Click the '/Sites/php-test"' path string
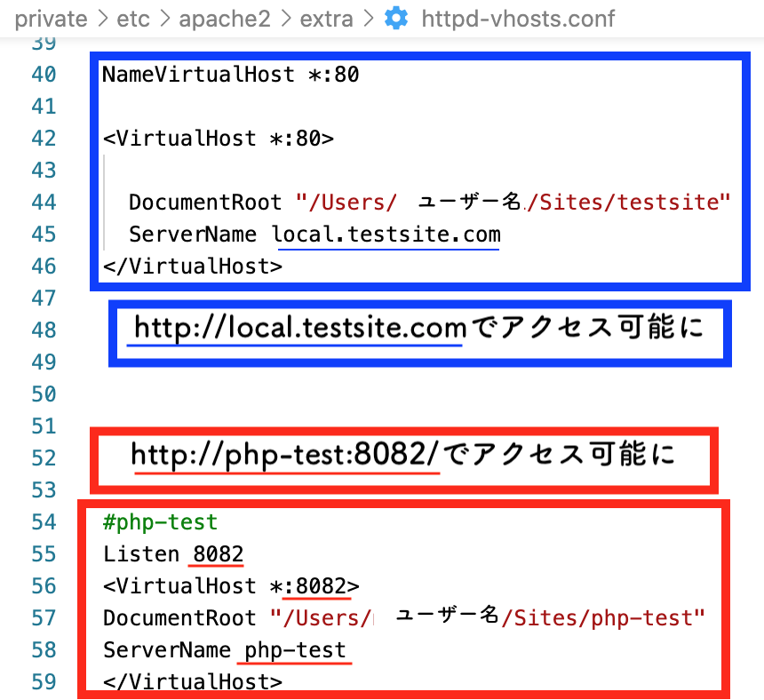Image resolution: width=764 pixels, height=700 pixels. tap(604, 618)
